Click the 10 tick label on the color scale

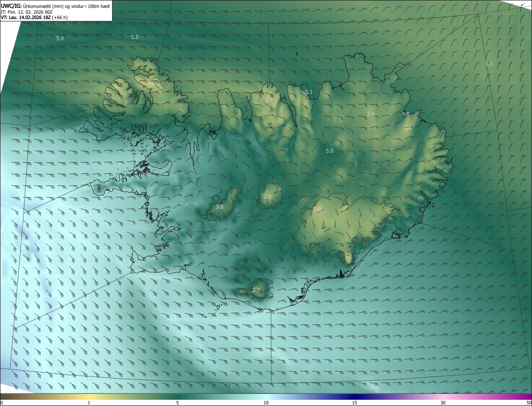click(266, 403)
